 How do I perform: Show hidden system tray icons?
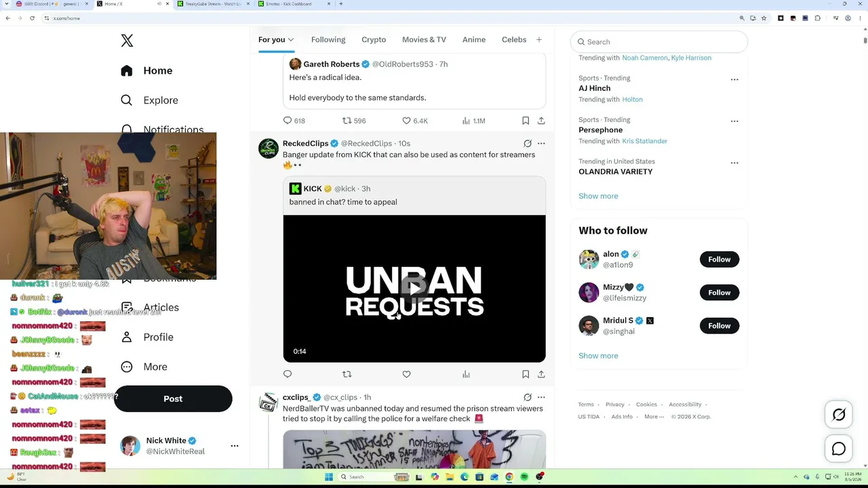[x=797, y=477]
